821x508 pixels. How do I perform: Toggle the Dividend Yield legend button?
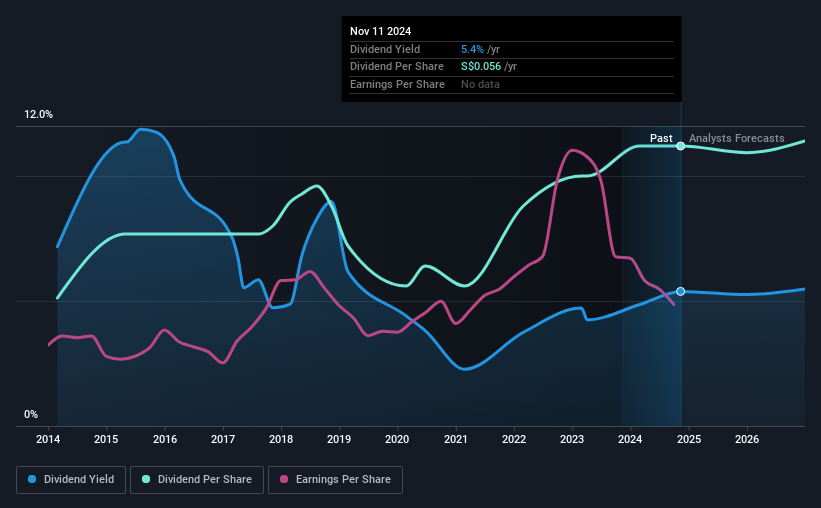(x=71, y=480)
